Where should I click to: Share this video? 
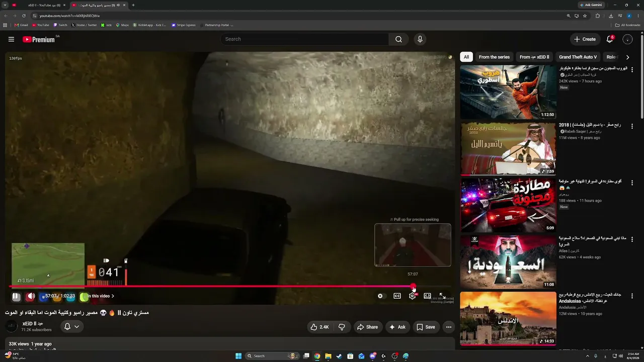[x=367, y=327]
